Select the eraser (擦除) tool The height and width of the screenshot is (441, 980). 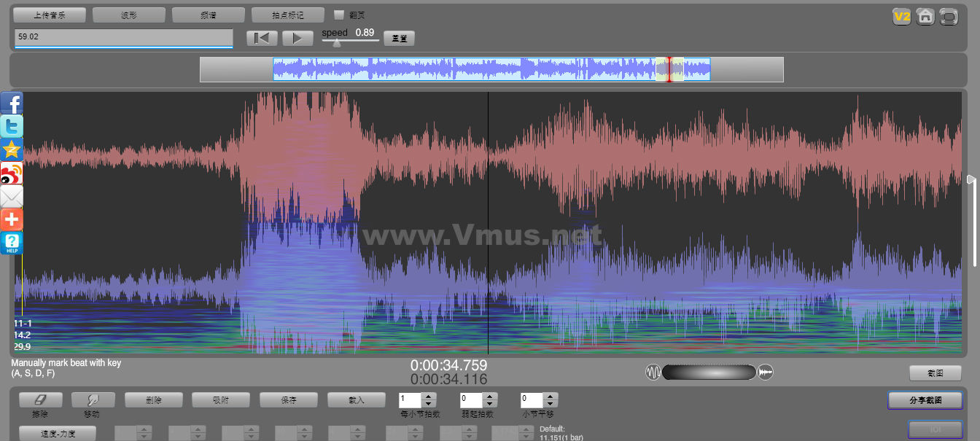pos(40,399)
